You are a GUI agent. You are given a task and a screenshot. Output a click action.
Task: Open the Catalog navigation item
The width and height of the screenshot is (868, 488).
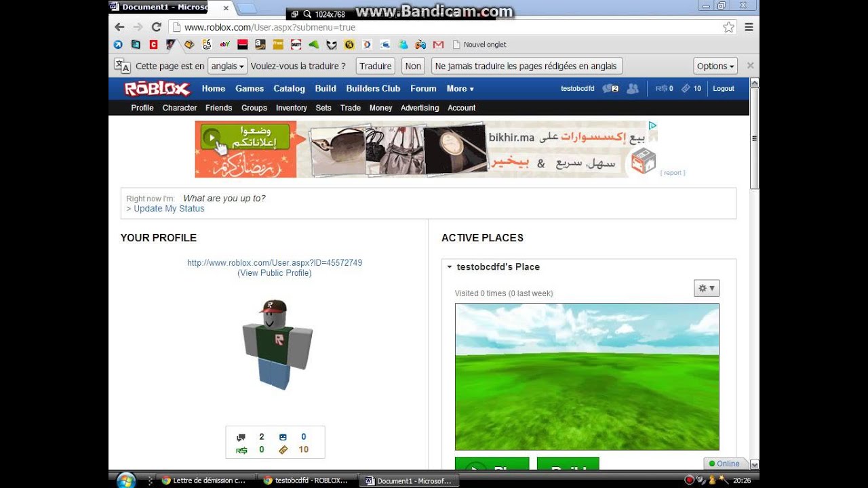290,89
